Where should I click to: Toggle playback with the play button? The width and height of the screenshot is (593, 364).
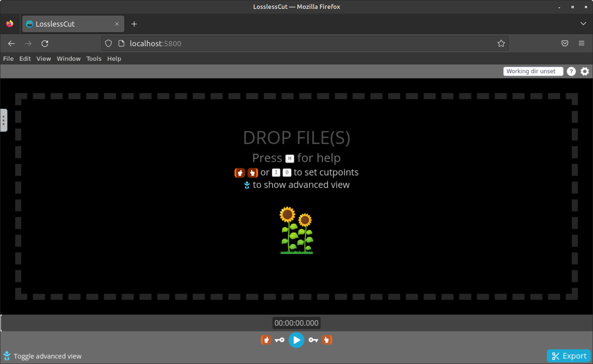point(296,340)
